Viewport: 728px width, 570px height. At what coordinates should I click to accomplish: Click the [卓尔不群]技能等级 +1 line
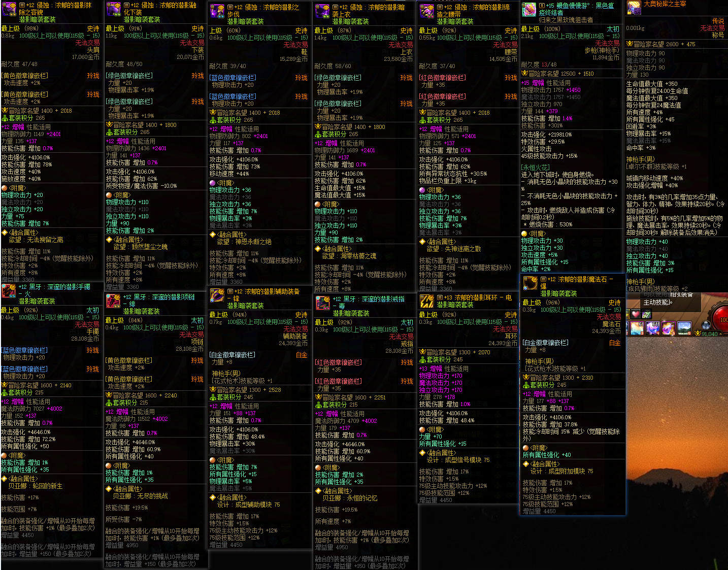coord(656,166)
